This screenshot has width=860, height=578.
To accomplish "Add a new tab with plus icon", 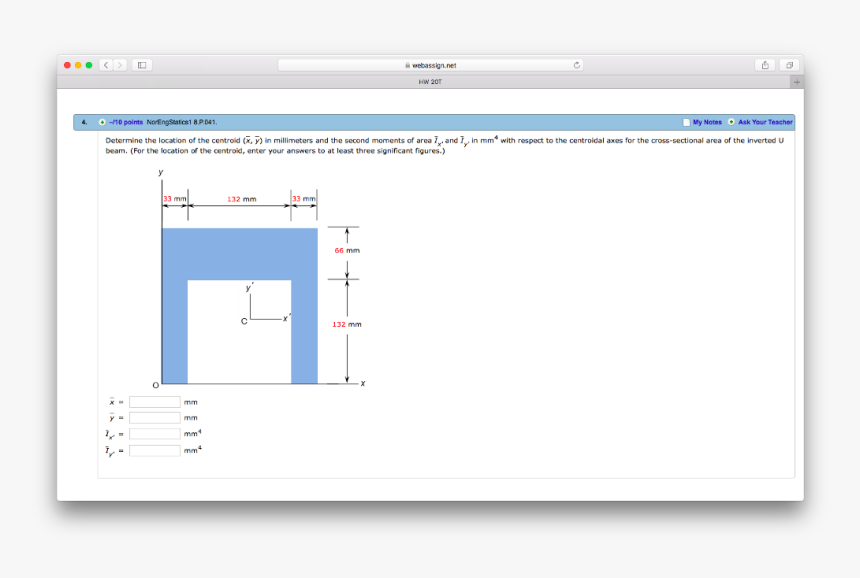I will click(796, 82).
